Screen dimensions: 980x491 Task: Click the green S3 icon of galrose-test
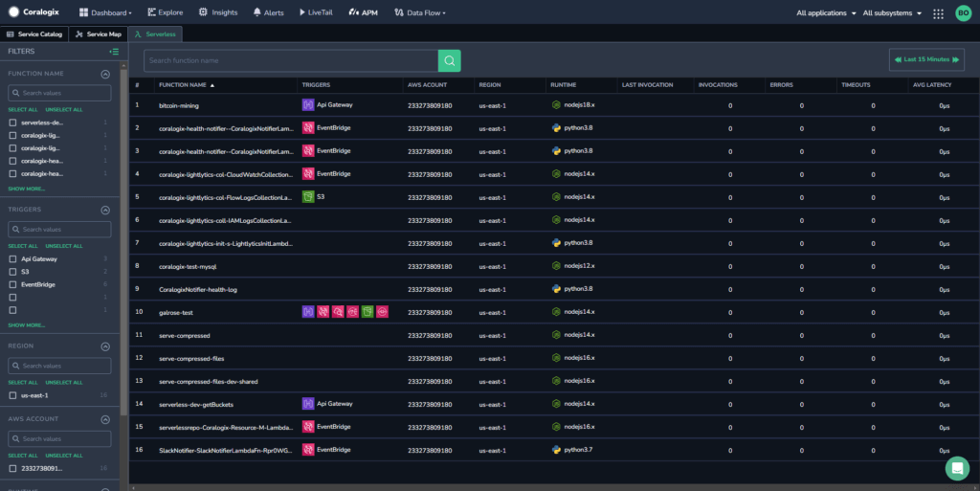(x=367, y=312)
